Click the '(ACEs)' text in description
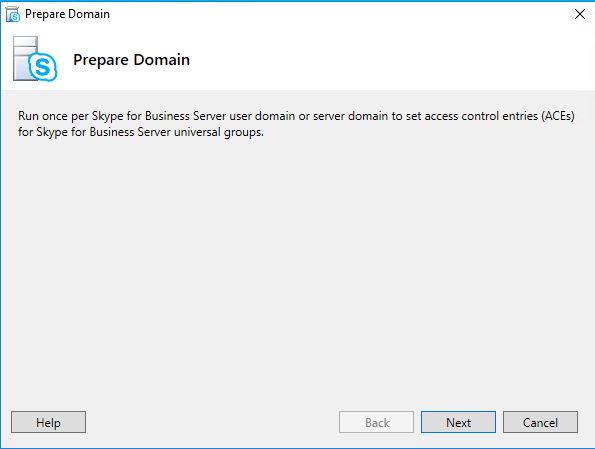 tap(558, 116)
